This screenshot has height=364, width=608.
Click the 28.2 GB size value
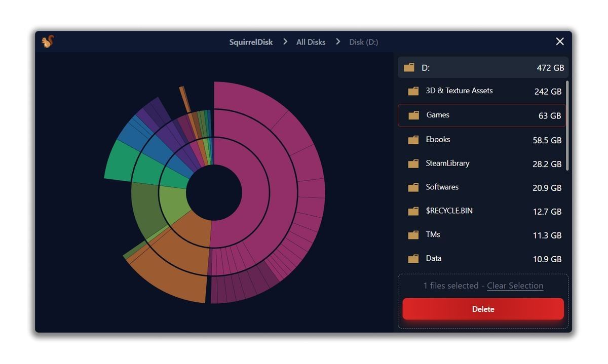tap(547, 164)
